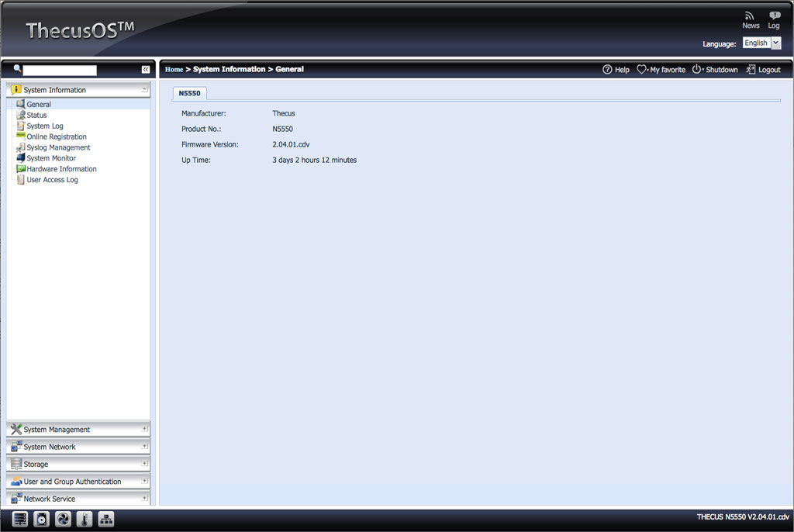794x532 pixels.
Task: Click the Hardware Information item's icon
Action: tap(20, 168)
